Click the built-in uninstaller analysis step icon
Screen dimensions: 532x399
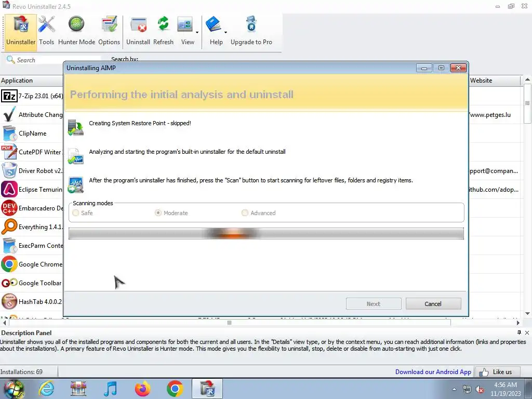coord(75,156)
